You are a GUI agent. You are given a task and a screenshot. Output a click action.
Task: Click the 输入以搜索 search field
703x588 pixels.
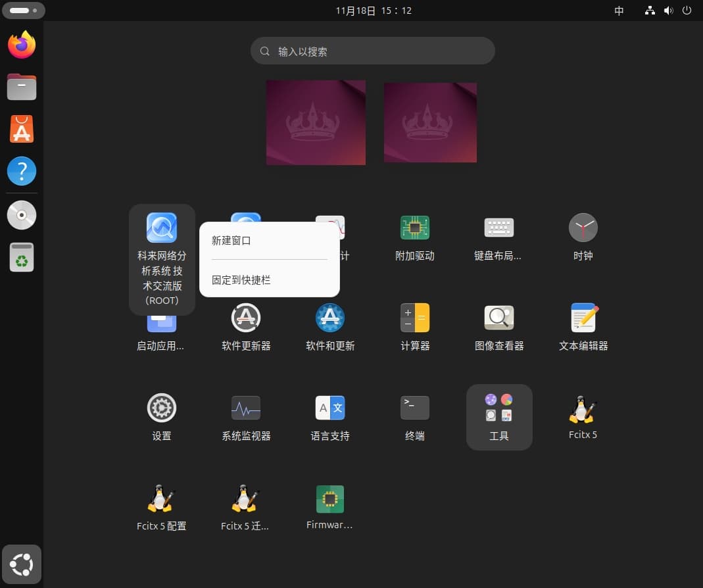click(372, 51)
